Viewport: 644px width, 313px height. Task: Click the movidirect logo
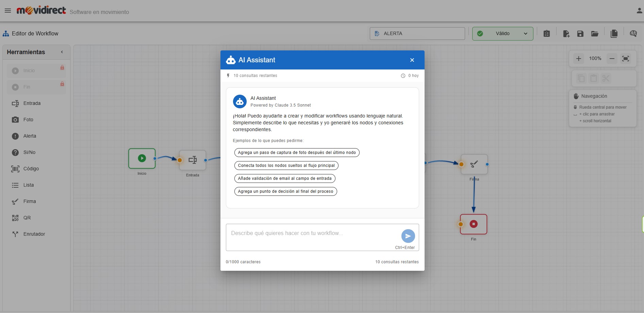[x=41, y=11]
